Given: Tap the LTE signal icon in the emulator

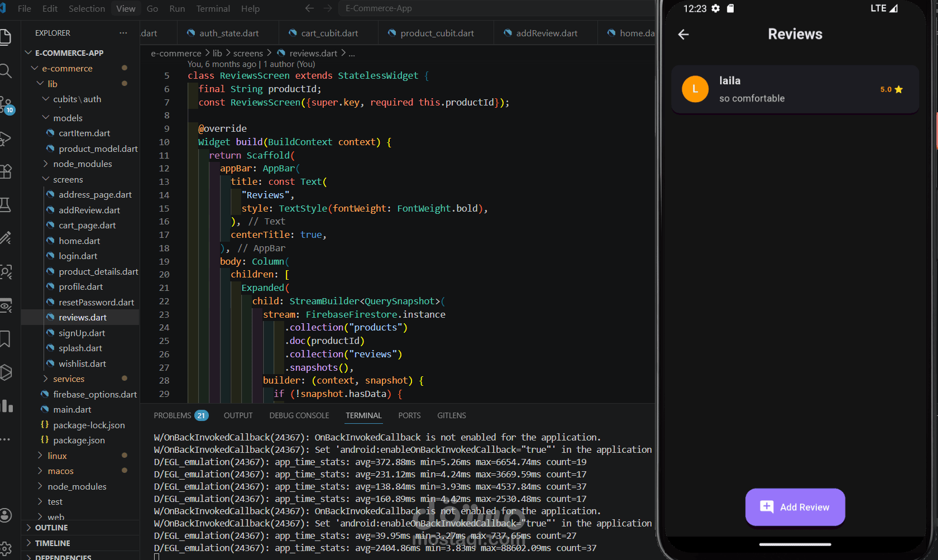Looking at the screenshot, I should click(893, 8).
